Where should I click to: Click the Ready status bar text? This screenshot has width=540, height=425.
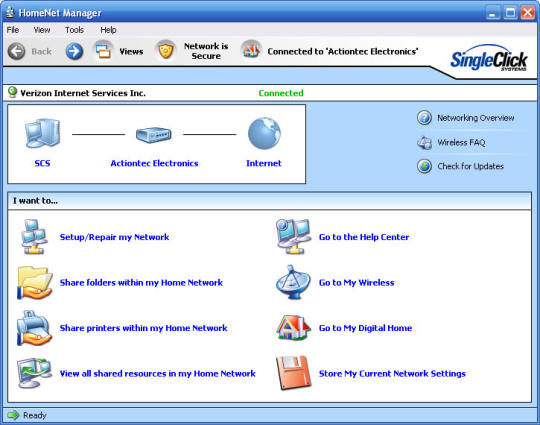coord(34,415)
